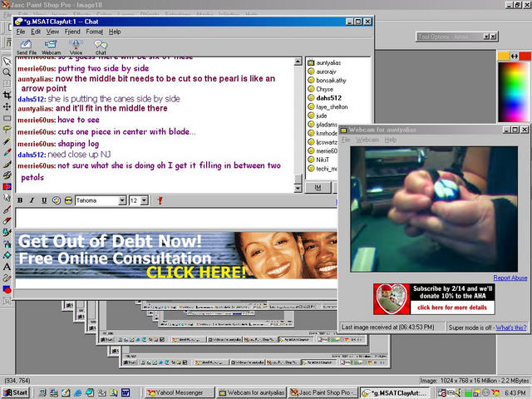Select the Zoom magnifier tool

pyautogui.click(x=7, y=72)
